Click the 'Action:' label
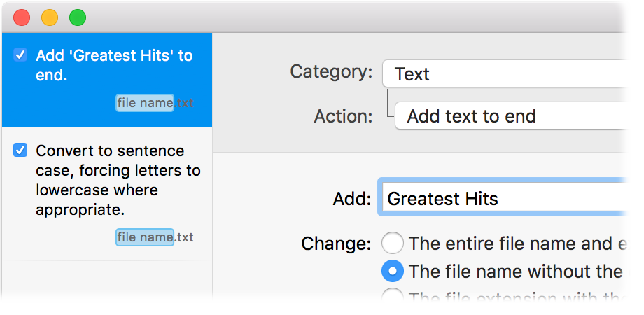Image resolution: width=644 pixels, height=315 pixels. tap(343, 115)
